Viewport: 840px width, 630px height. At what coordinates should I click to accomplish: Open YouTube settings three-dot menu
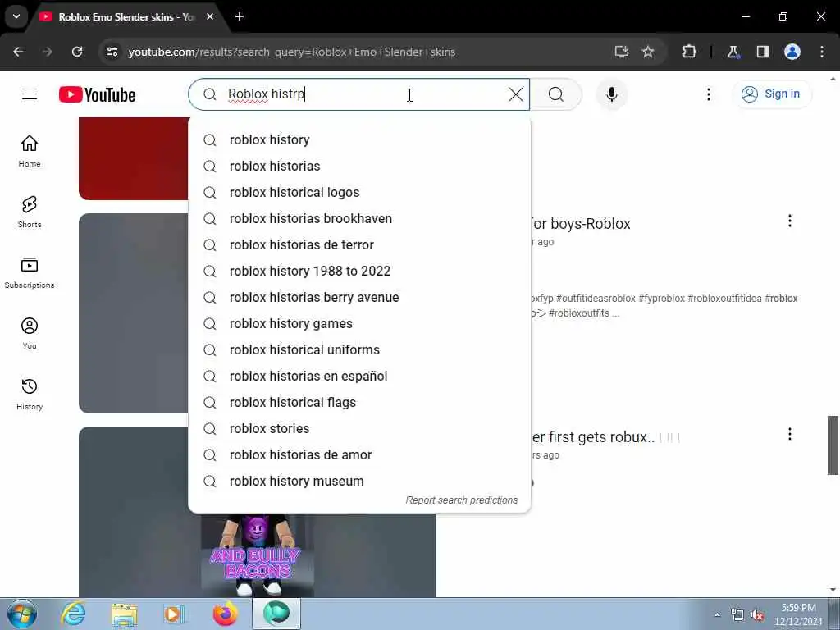[x=708, y=94]
